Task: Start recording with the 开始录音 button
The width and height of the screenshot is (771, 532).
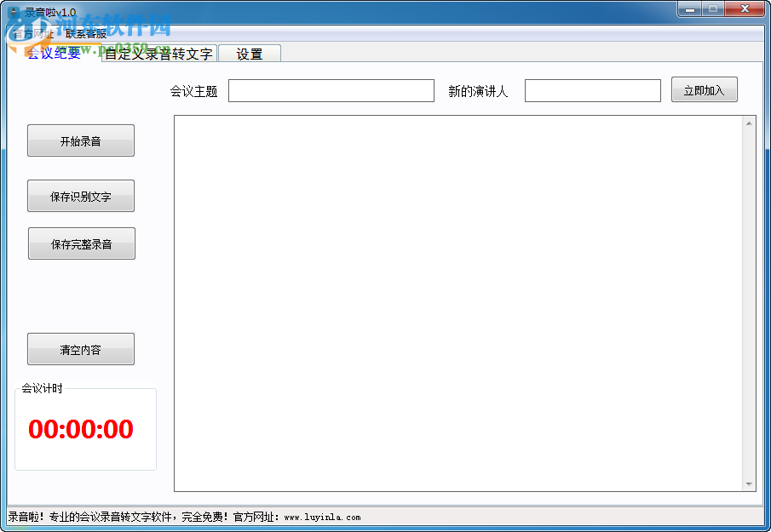Action: (80, 140)
